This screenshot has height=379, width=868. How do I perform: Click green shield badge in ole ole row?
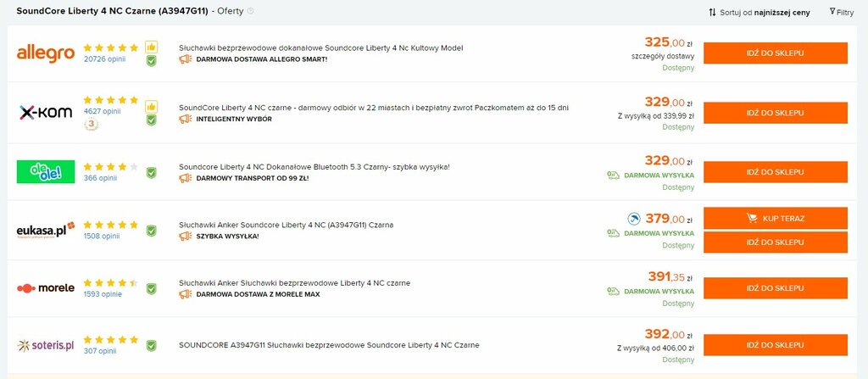151,173
